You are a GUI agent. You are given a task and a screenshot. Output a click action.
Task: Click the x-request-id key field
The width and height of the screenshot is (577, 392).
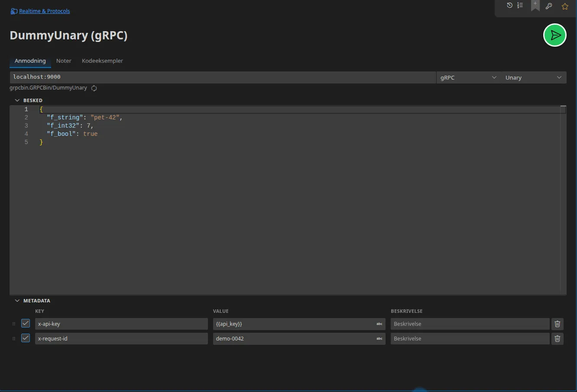(121, 339)
